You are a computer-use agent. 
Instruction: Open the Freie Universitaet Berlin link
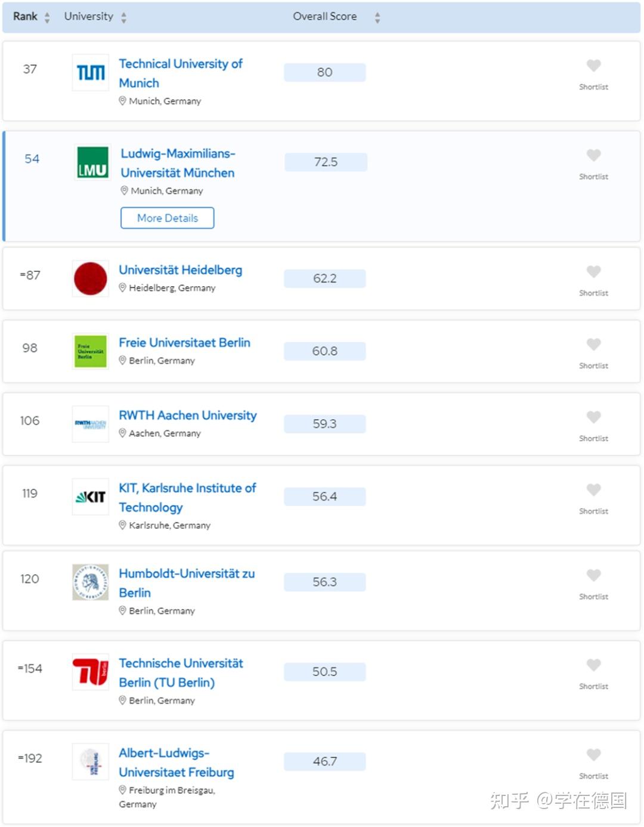184,343
